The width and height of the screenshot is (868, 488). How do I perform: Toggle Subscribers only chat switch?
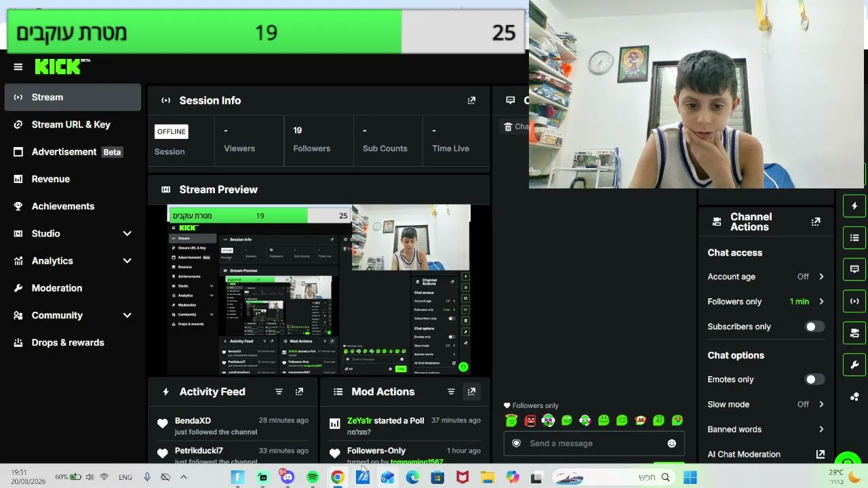(814, 327)
